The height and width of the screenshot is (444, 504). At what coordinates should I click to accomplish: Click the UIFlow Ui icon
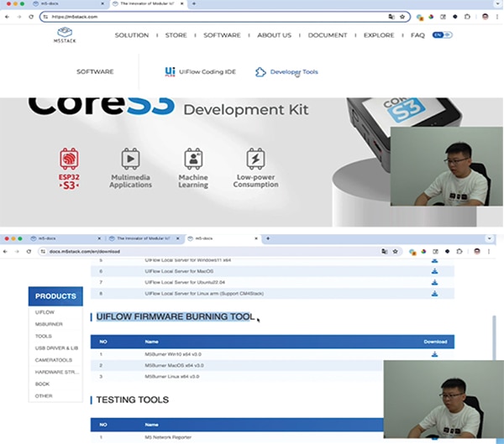click(x=170, y=71)
